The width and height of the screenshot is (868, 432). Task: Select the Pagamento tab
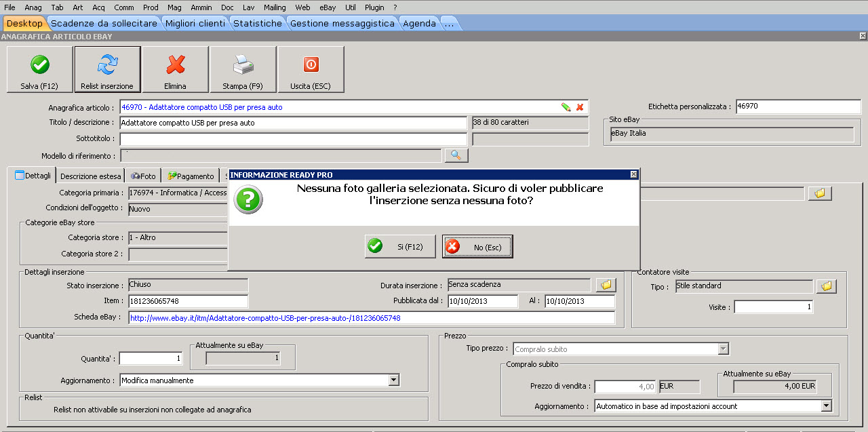pos(191,176)
